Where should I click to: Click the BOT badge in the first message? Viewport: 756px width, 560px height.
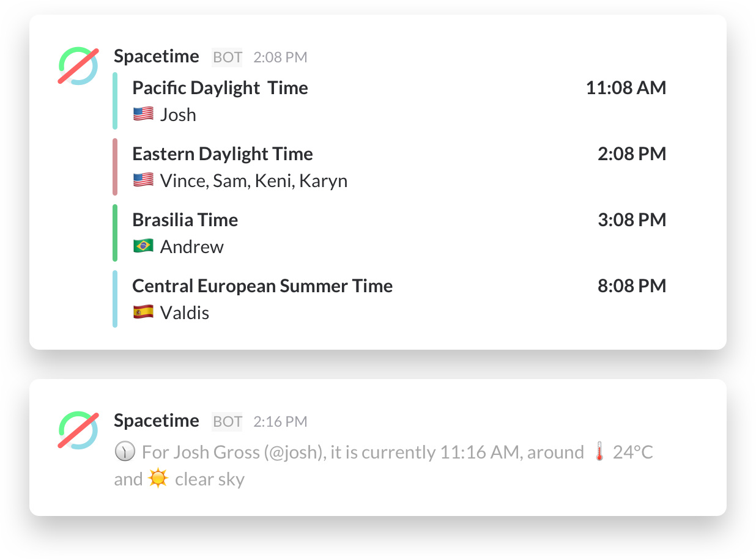pos(227,57)
